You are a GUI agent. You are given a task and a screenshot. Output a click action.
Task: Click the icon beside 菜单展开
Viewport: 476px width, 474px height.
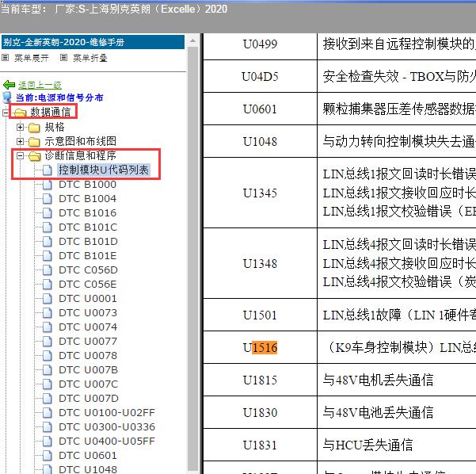point(6,57)
